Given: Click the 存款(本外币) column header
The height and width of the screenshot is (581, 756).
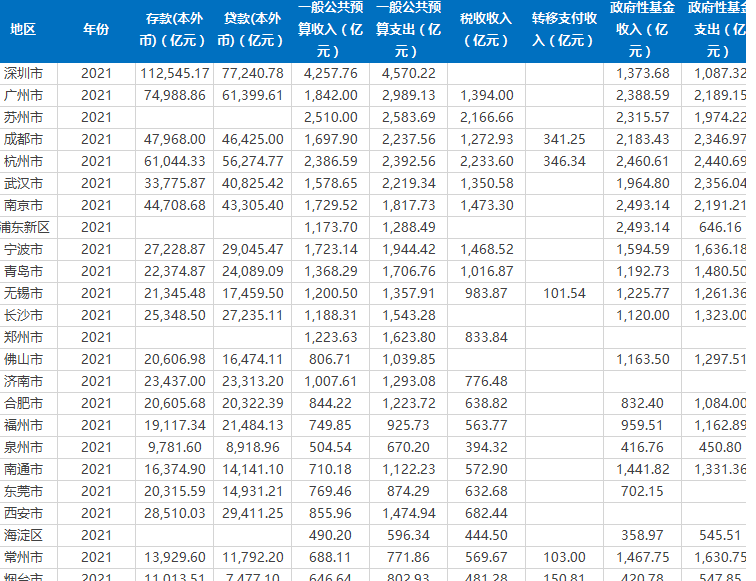Looking at the screenshot, I should [x=174, y=30].
